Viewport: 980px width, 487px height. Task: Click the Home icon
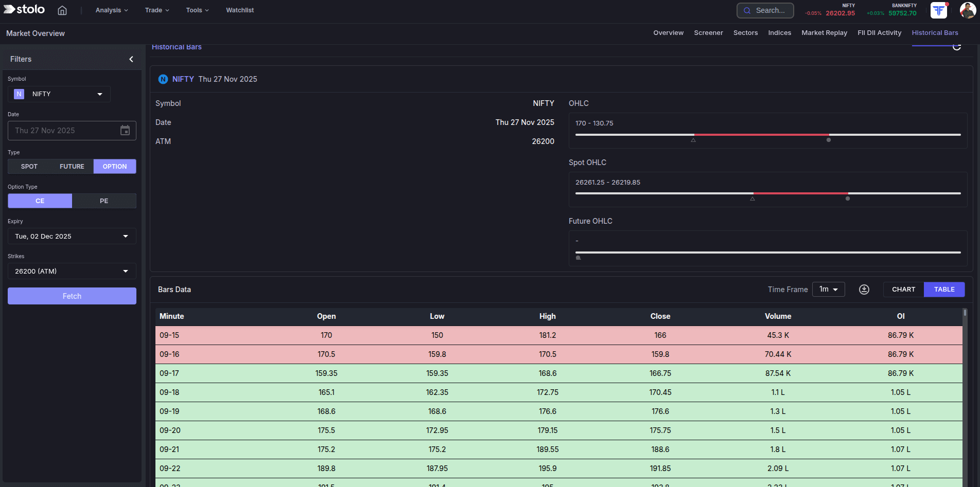tap(62, 10)
